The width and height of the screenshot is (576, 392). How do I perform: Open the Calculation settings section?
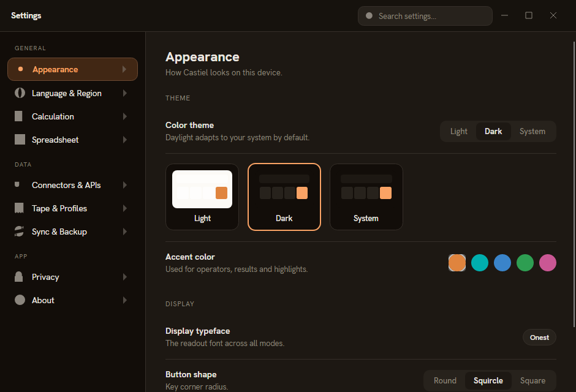[x=72, y=116]
